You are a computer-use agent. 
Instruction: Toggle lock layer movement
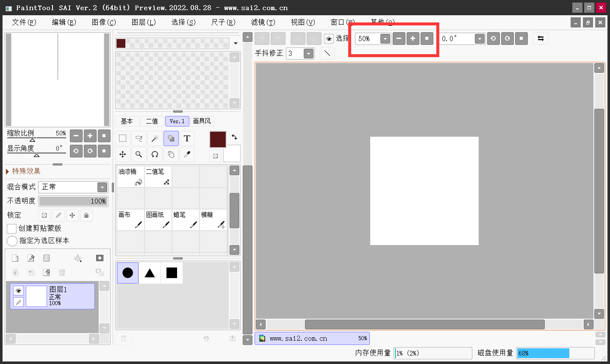click(72, 215)
